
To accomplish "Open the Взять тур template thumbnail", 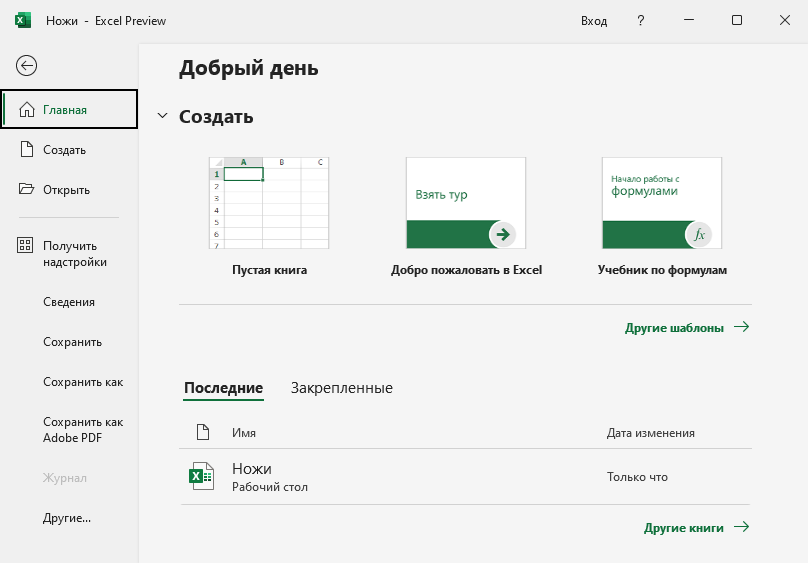I will pyautogui.click(x=466, y=203).
